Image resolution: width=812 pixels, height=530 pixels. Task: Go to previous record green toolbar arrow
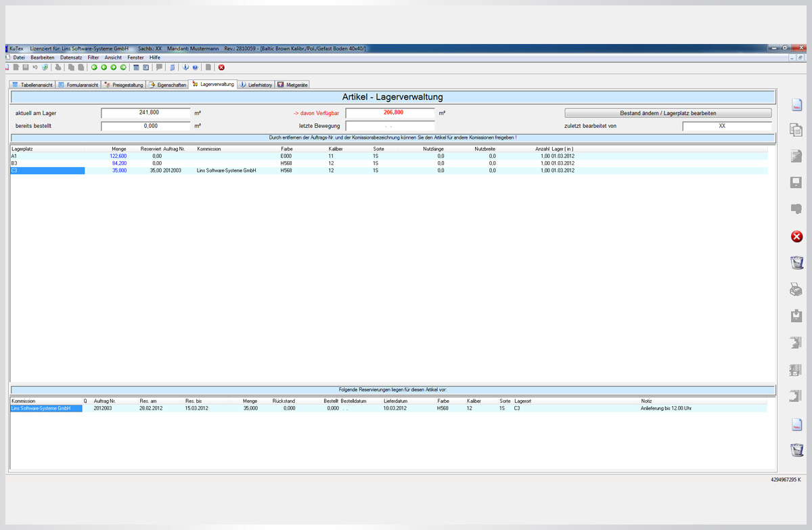click(x=104, y=67)
